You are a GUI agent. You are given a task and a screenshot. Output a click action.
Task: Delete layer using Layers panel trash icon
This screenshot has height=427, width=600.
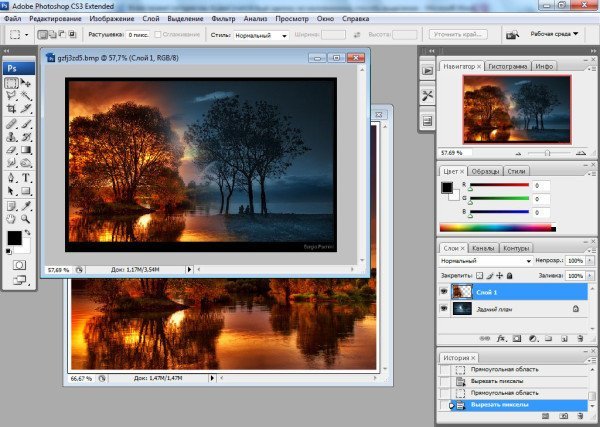(x=580, y=339)
